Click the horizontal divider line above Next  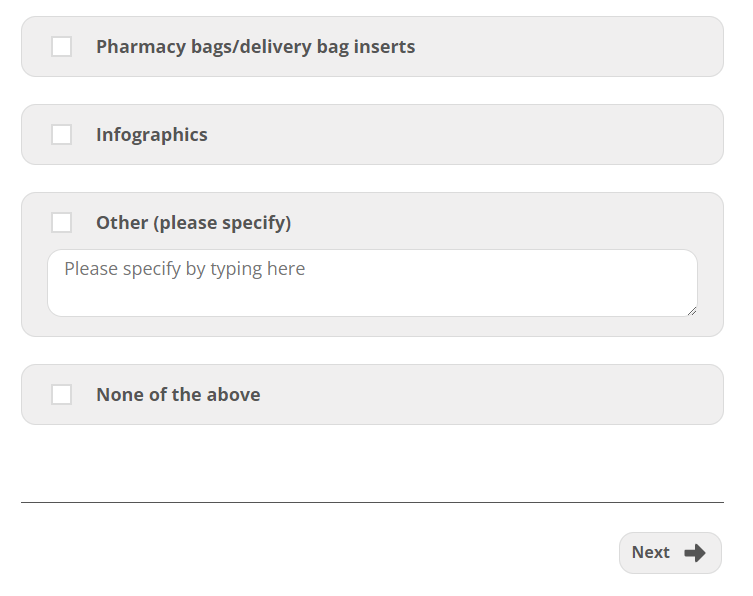point(372,502)
